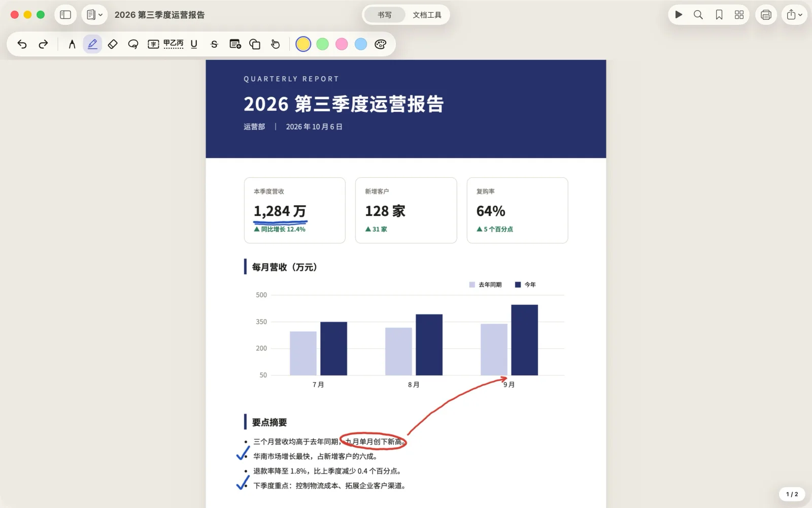Image resolution: width=812 pixels, height=508 pixels.
Task: Choose the blue ink color
Action: pyautogui.click(x=361, y=44)
